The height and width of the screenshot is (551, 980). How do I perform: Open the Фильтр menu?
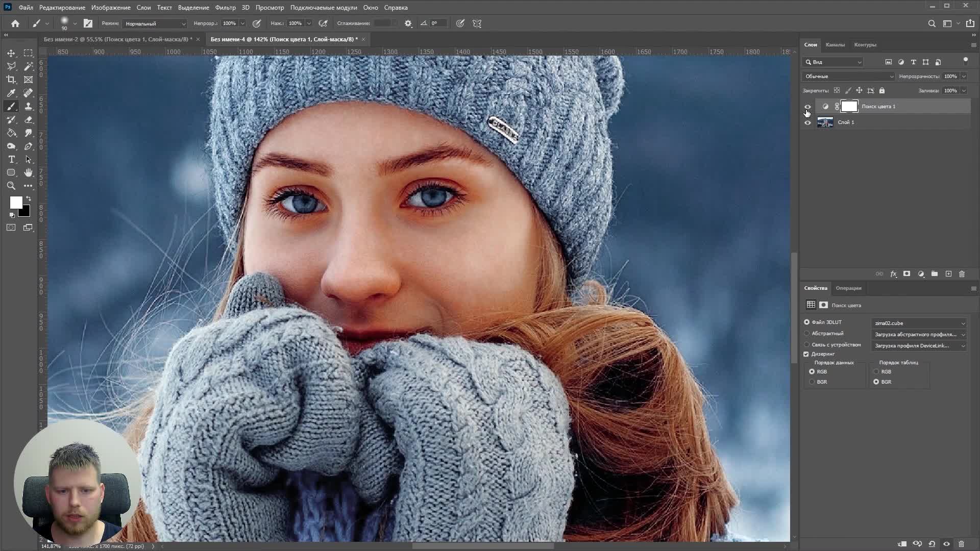point(225,8)
